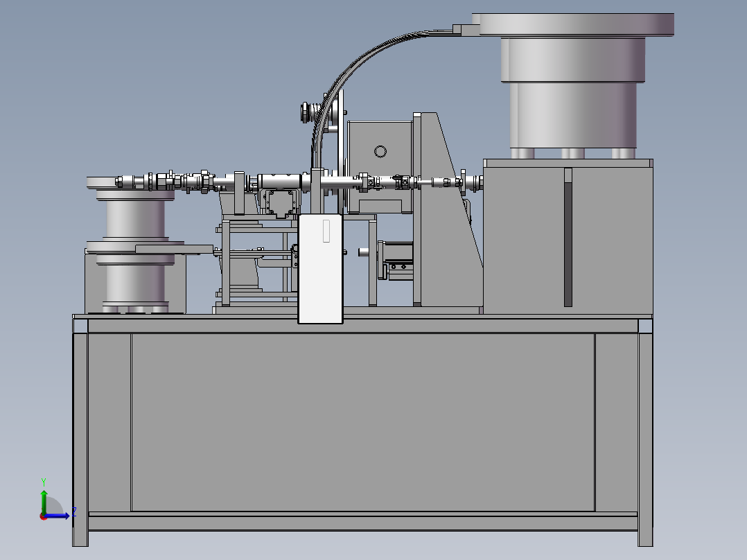Select the large front panel of table frame
Screen dimensions: 747x560
pos(363,422)
